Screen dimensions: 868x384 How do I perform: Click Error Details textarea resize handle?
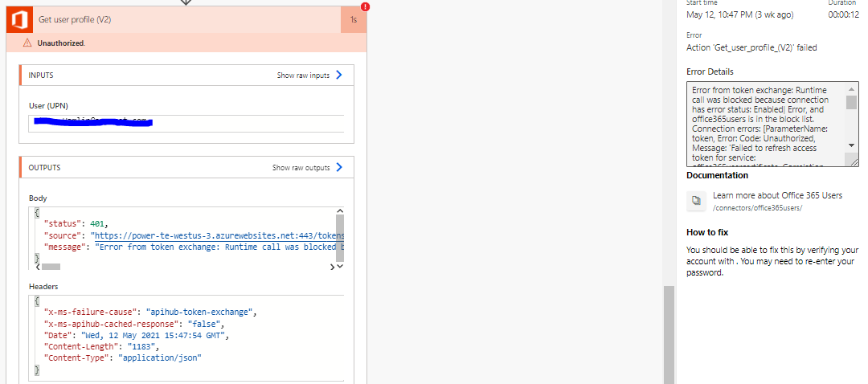(x=853, y=161)
